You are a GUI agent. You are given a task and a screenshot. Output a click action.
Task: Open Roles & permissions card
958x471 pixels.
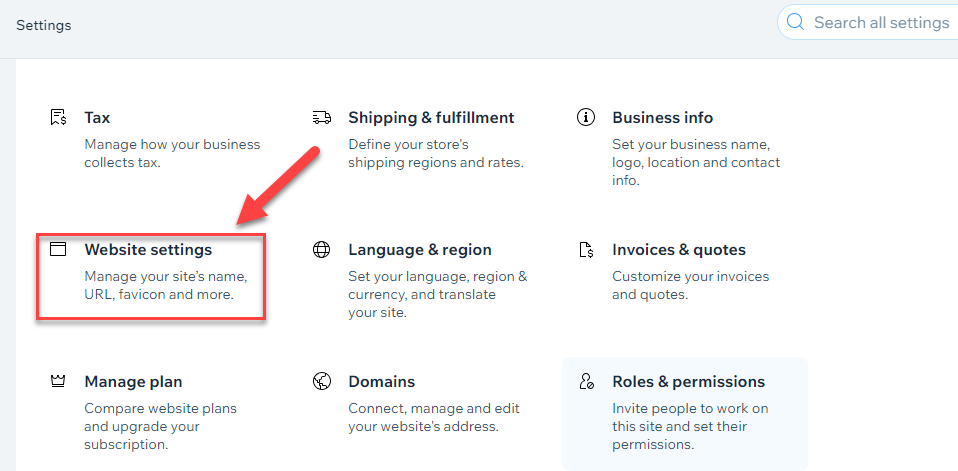[685, 413]
